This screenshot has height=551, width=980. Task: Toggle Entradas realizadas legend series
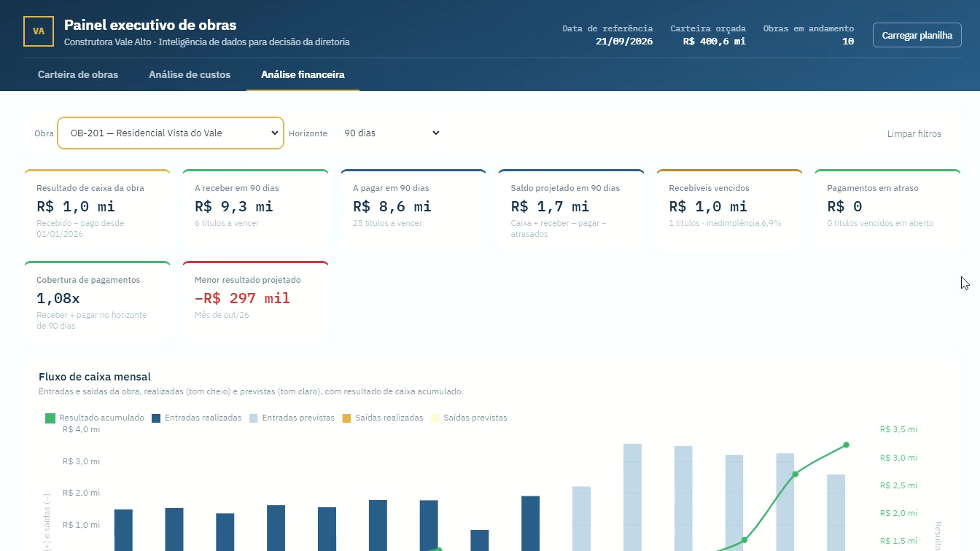197,418
